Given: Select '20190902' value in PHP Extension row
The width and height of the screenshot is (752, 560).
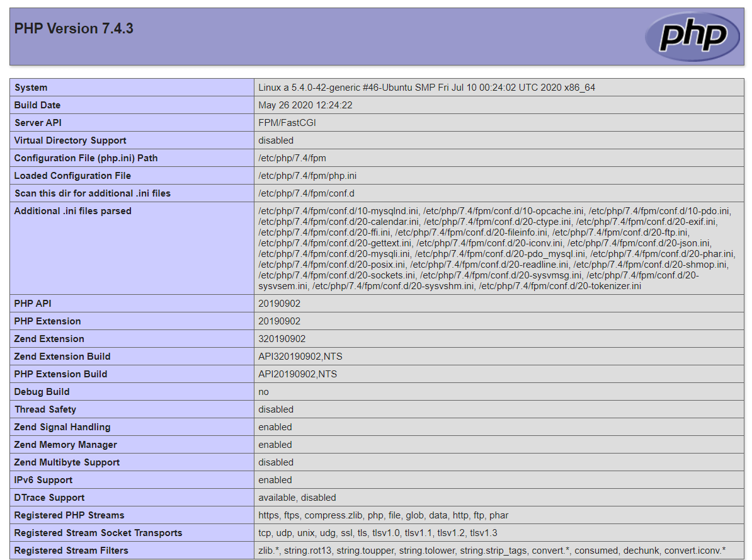Looking at the screenshot, I should coord(280,321).
